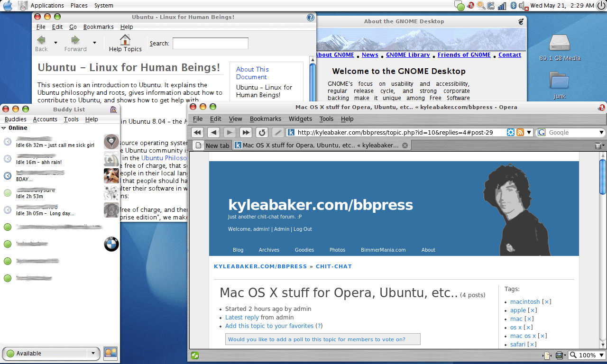Collapse the Online buddy group
The width and height of the screenshot is (607, 364).
4,128
